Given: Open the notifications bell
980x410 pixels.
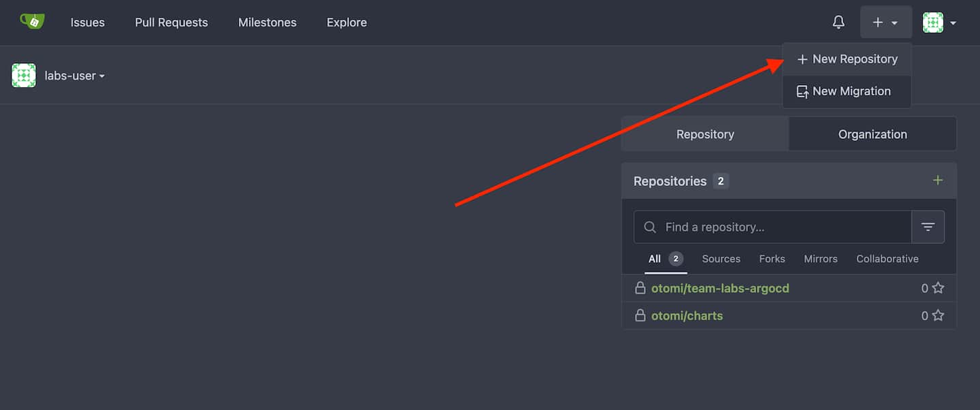Looking at the screenshot, I should pos(838,22).
